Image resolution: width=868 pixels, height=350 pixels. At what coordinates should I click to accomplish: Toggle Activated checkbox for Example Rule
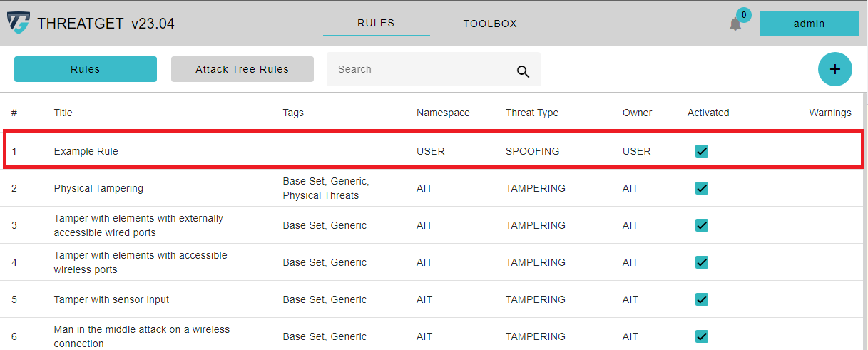pos(702,151)
